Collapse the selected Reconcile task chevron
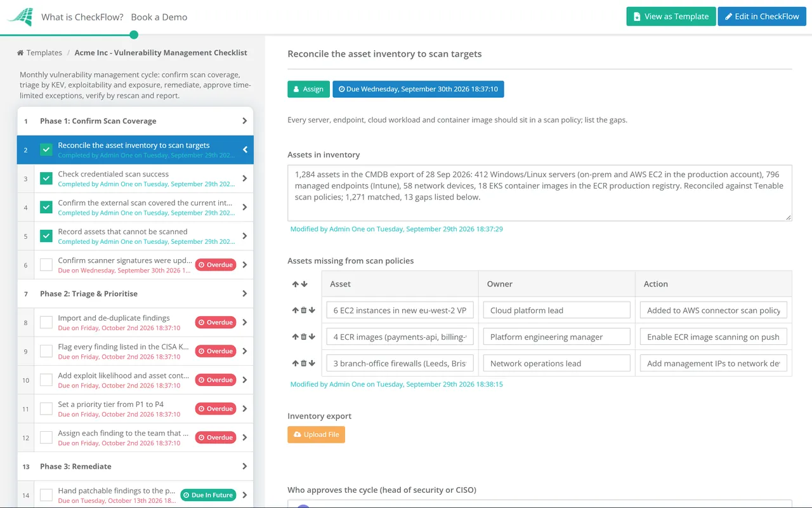Image resolution: width=812 pixels, height=508 pixels. (245, 150)
